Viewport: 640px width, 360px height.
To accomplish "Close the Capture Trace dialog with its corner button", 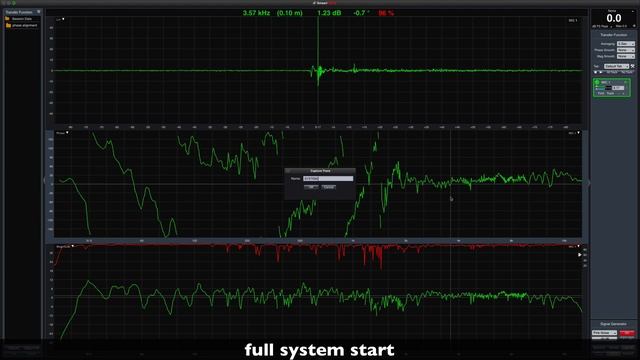I will coord(288,171).
